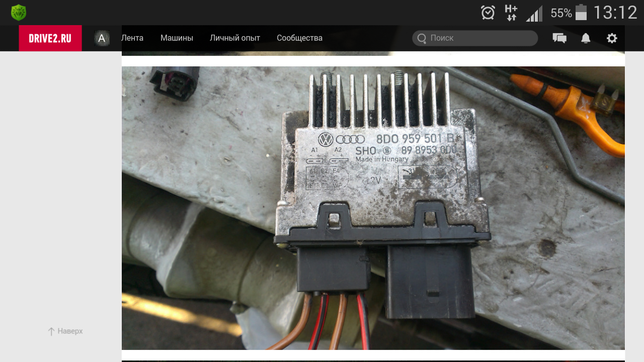Tap the signal strength bars icon
This screenshot has height=362, width=644.
coord(534,14)
